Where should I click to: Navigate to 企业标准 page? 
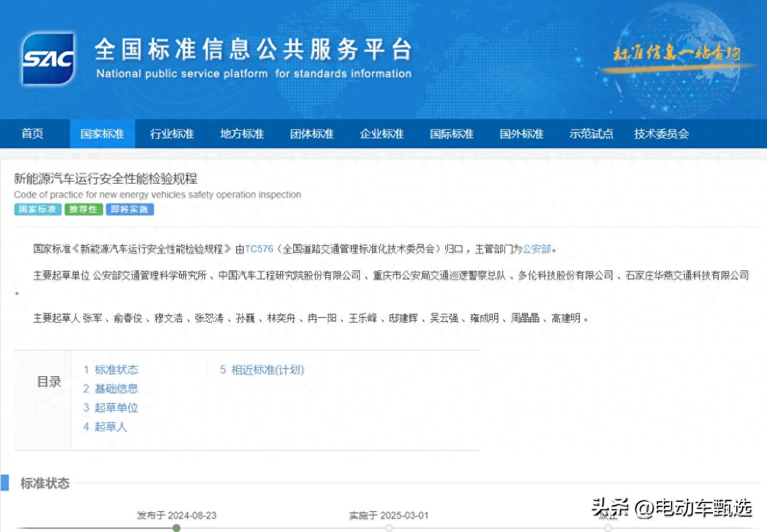point(382,134)
